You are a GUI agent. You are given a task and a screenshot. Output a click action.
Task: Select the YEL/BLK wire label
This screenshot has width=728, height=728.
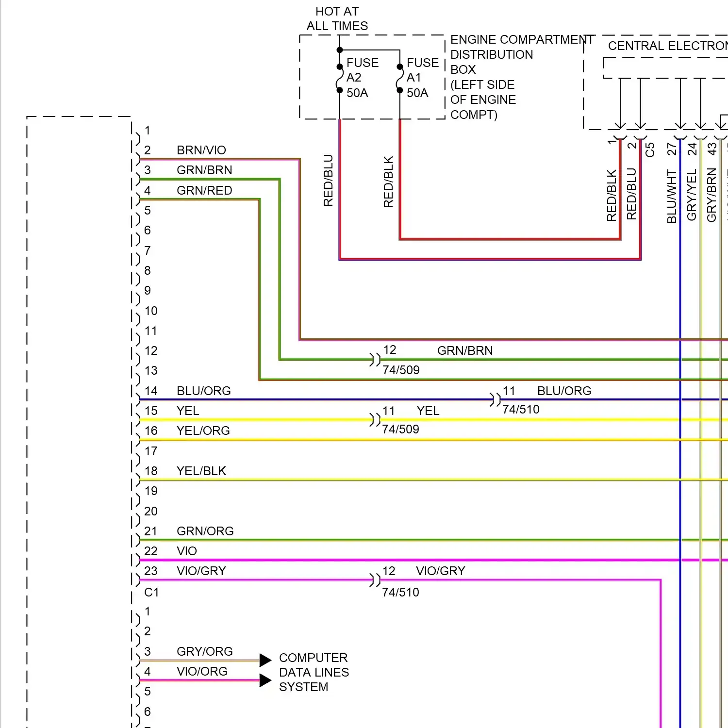201,471
